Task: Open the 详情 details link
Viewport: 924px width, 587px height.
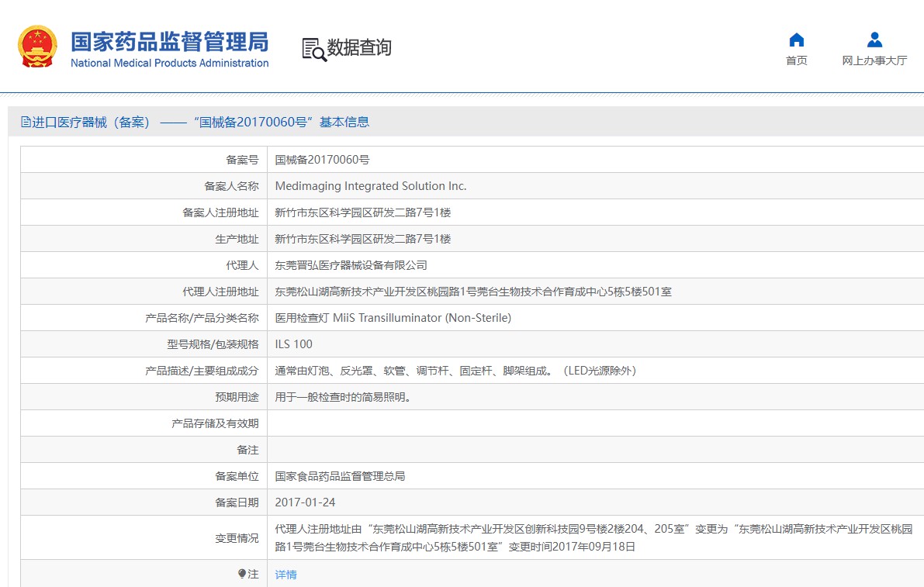Action: coord(286,575)
